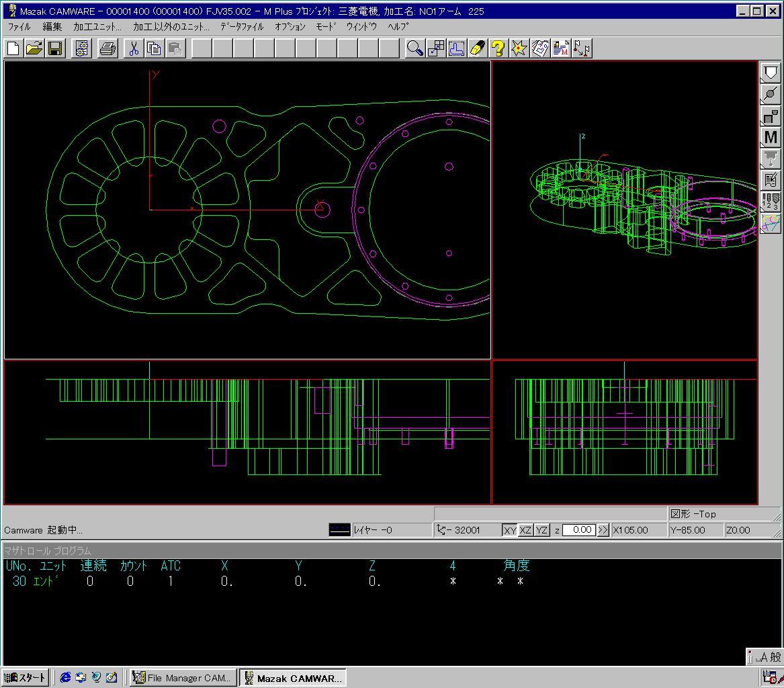Click the z value input field
The height and width of the screenshot is (688, 784).
point(579,530)
